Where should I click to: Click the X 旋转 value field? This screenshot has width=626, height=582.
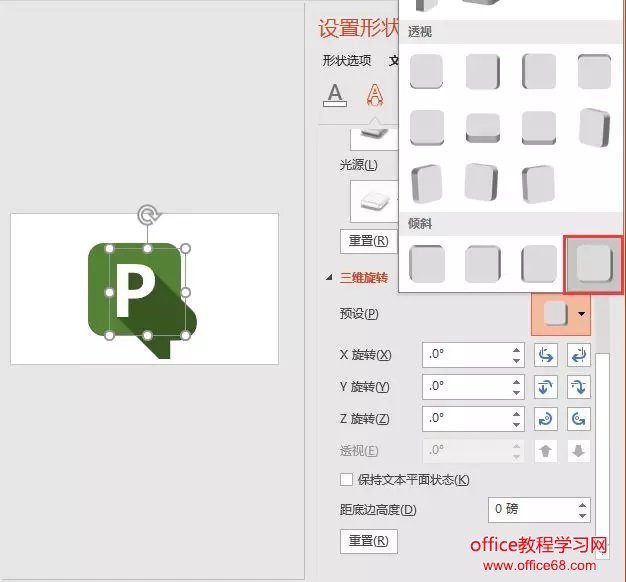click(466, 354)
